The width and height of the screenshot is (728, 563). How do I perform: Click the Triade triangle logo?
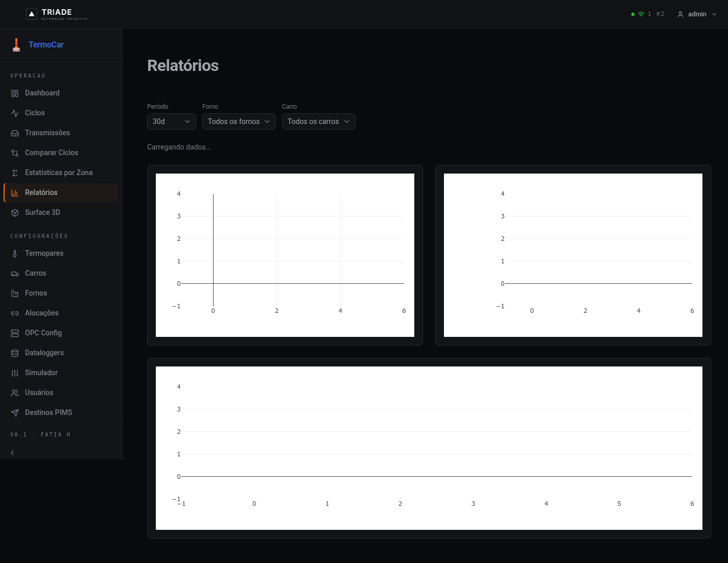32,14
